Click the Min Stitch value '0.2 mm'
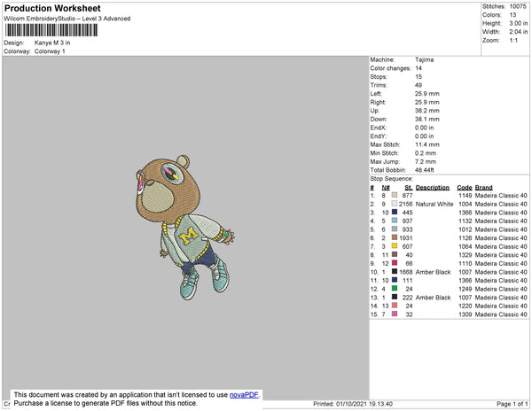Image resolution: width=532 pixels, height=411 pixels. click(x=425, y=153)
